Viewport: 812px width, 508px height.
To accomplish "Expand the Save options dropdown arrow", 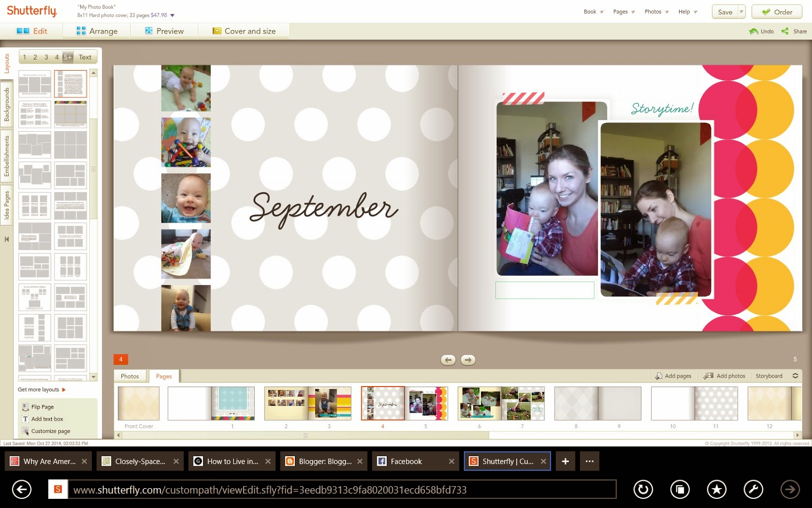I will 741,12.
